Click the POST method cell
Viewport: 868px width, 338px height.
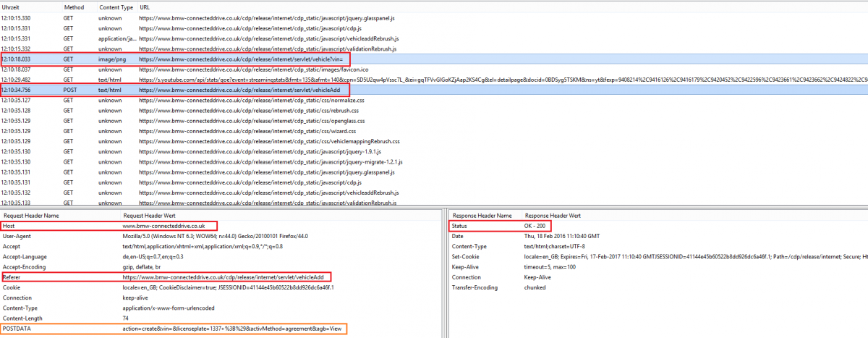click(x=69, y=90)
